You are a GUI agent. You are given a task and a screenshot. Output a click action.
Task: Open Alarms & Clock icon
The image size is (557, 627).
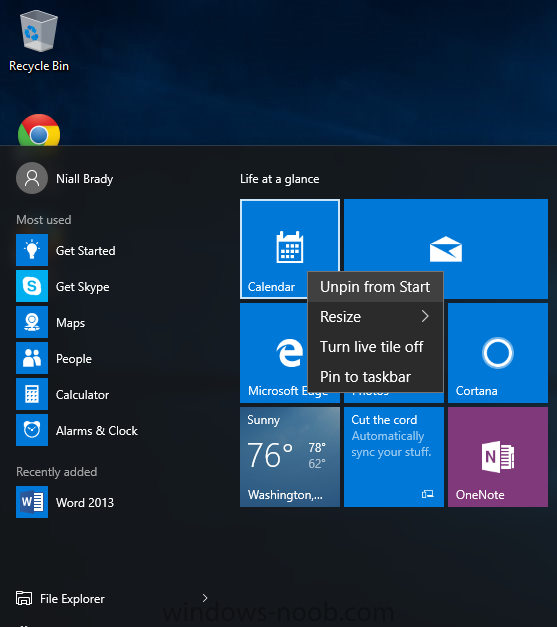click(32, 430)
